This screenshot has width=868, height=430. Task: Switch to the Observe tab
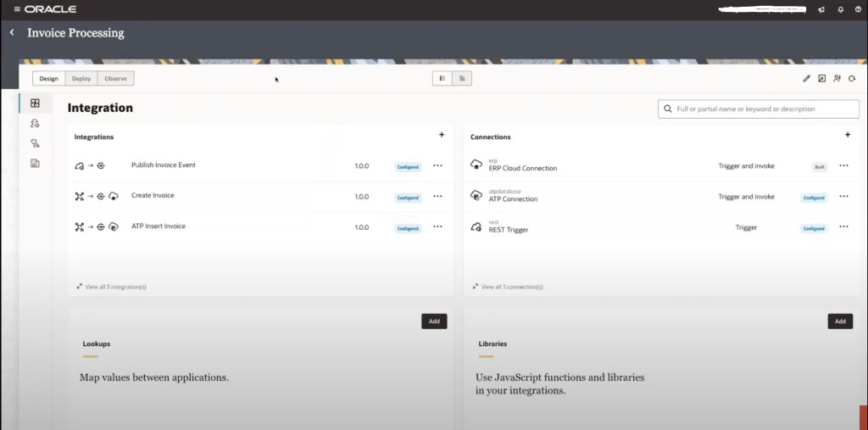pos(115,79)
